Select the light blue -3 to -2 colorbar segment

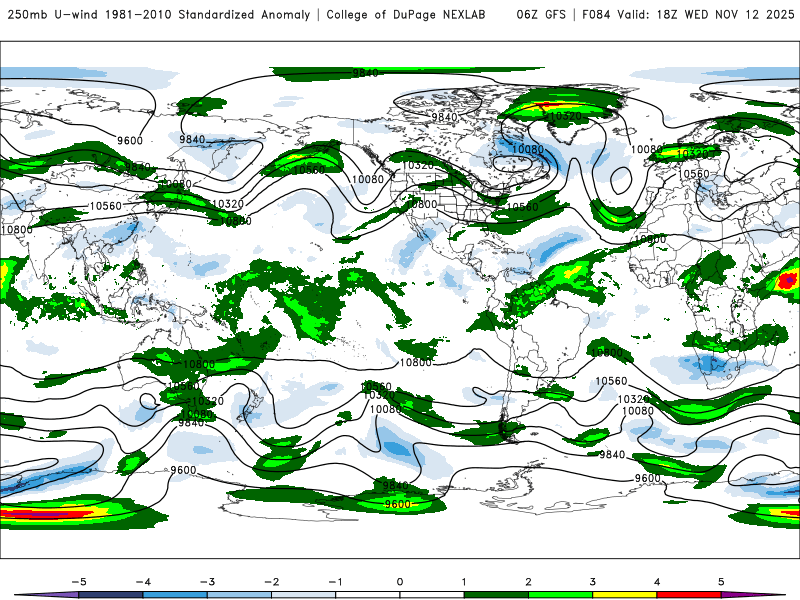[239, 595]
